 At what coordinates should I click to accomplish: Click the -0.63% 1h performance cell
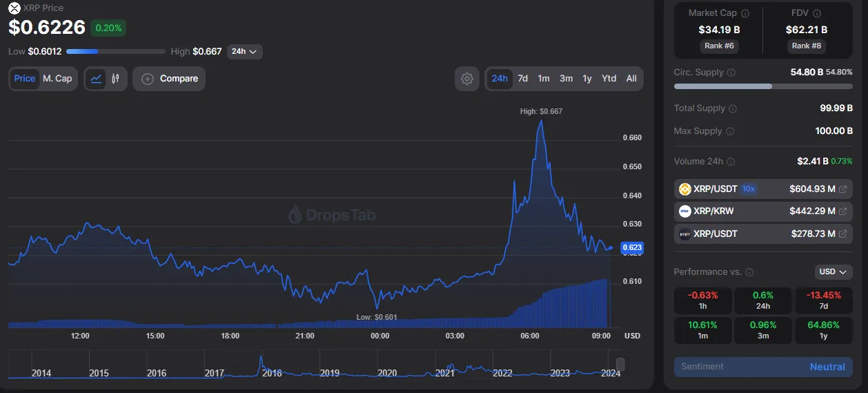[x=702, y=300]
